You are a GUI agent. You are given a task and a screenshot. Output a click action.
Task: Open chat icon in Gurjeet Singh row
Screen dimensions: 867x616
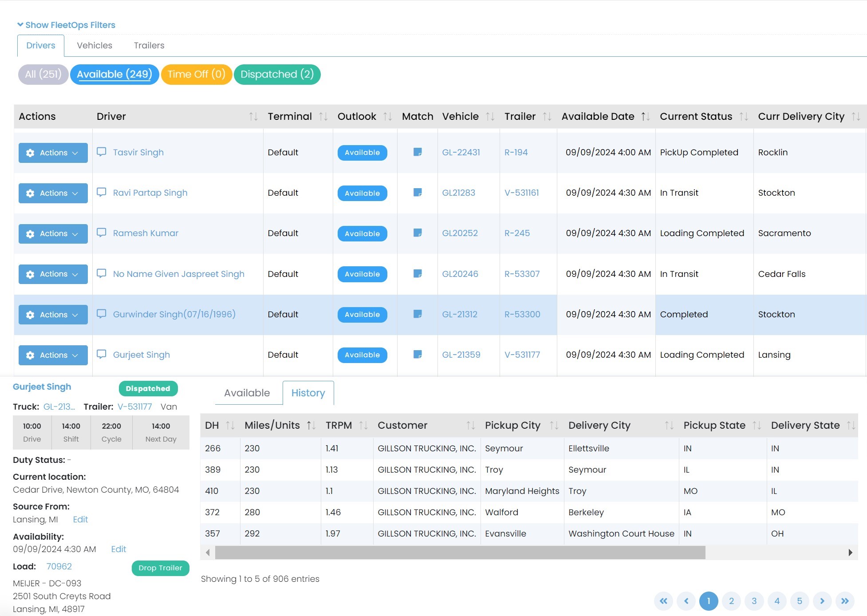(102, 354)
